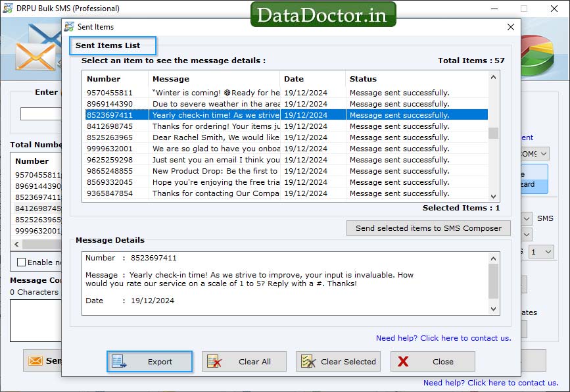Screen dimensions: 570x392
Task: Close the DRPU Bulk SMS main window
Action: tap(554, 9)
